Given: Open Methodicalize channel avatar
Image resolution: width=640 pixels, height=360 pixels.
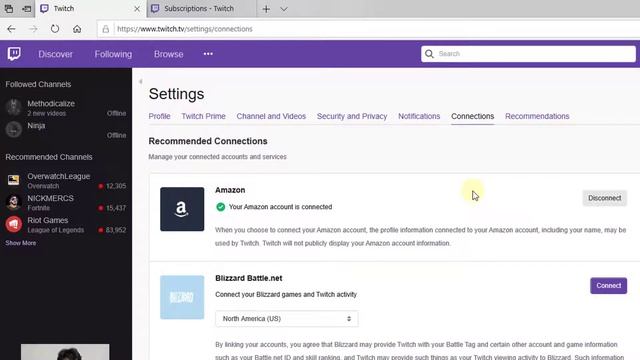Looking at the screenshot, I should tap(13, 108).
